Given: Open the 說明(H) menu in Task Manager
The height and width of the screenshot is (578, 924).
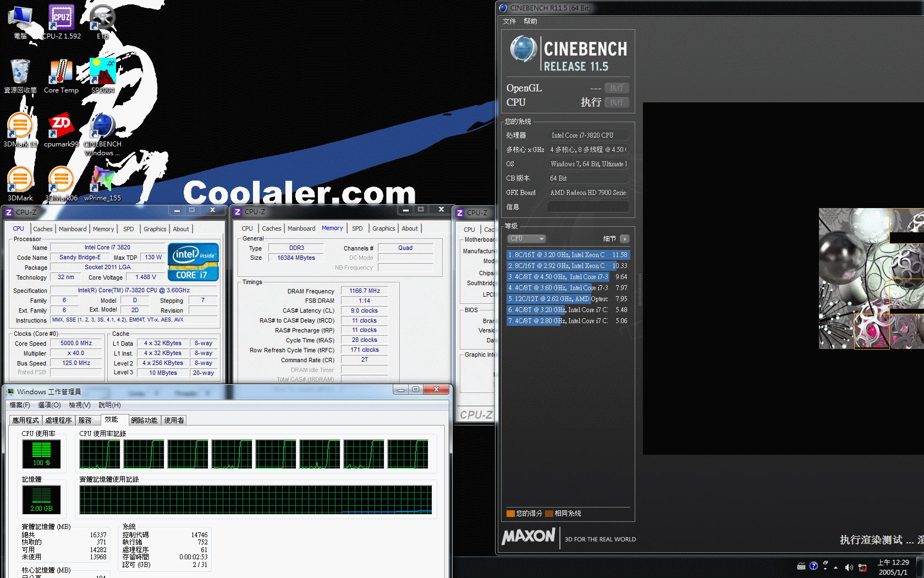Looking at the screenshot, I should tap(109, 405).
